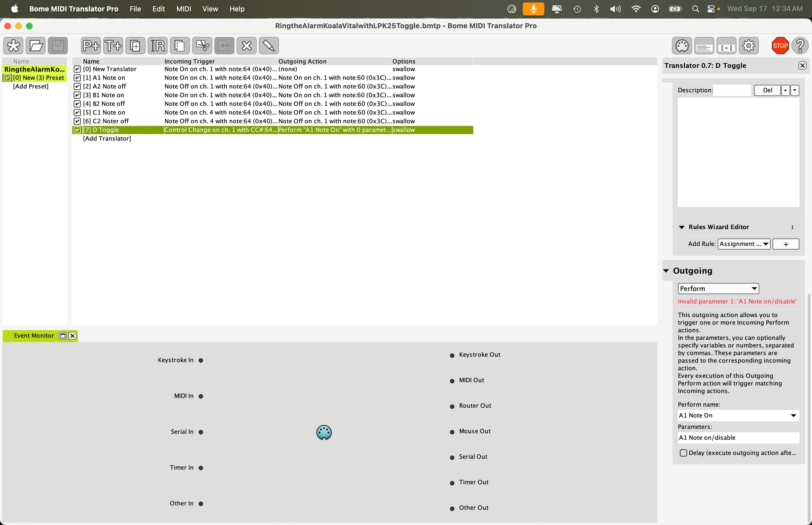Click the New Project asterisk toolbar icon
812x525 pixels.
click(14, 46)
